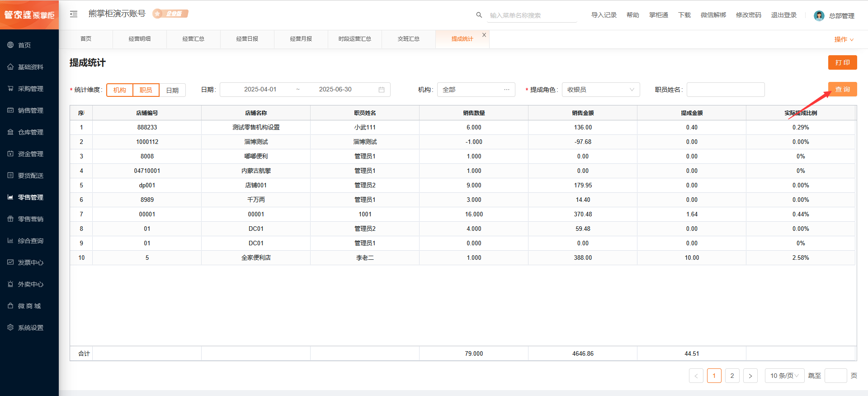This screenshot has height=396, width=868.
Task: Click the search magnifier icon
Action: (x=479, y=15)
